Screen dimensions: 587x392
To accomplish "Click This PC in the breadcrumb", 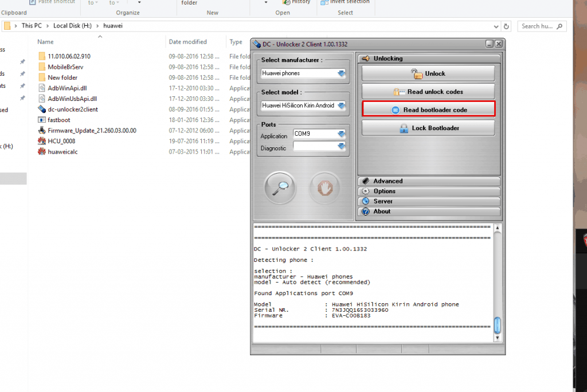I will (x=32, y=26).
